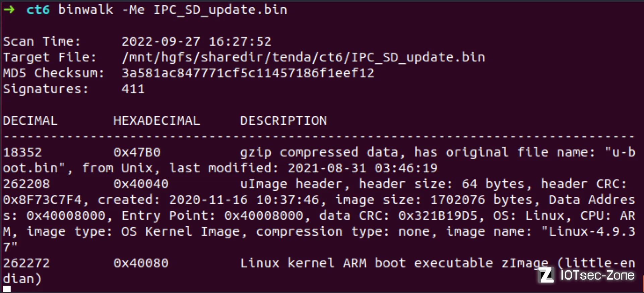644x293 pixels.
Task: Click the hex offset 0x47B0
Action: coord(137,153)
